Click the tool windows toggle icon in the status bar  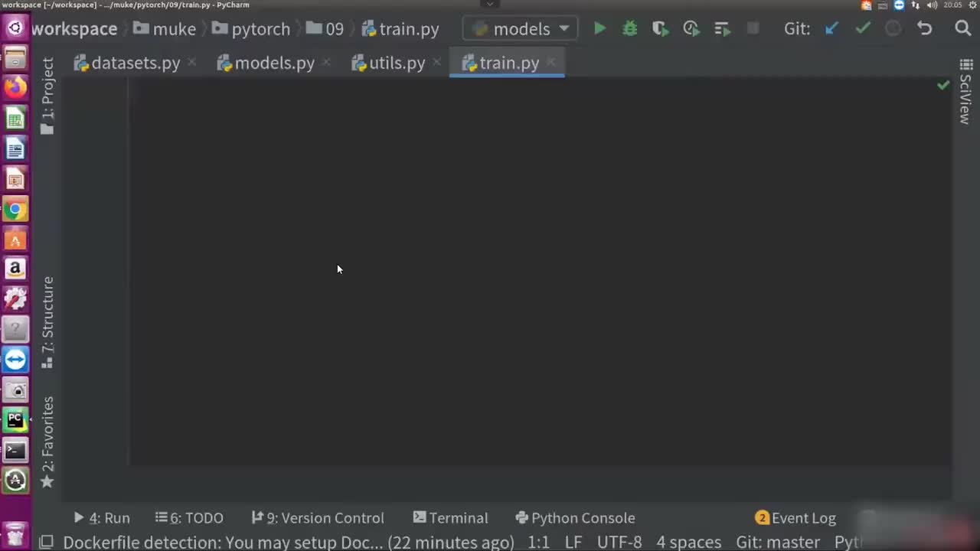46,542
